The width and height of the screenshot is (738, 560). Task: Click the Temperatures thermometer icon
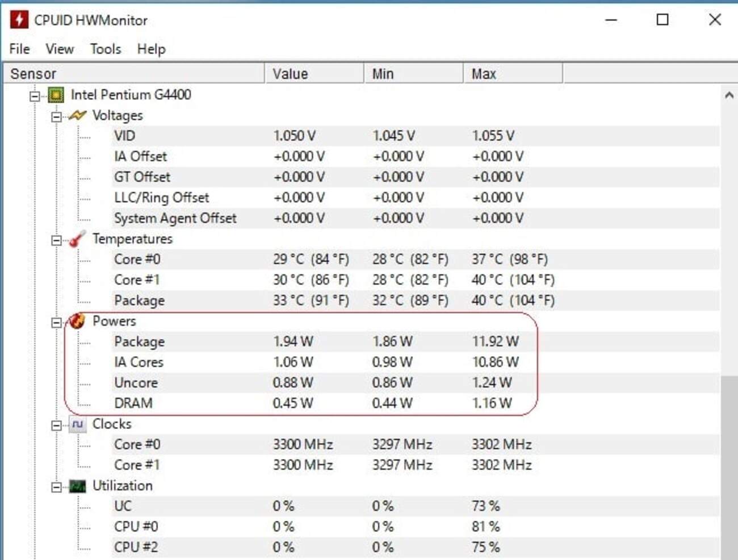click(x=77, y=239)
